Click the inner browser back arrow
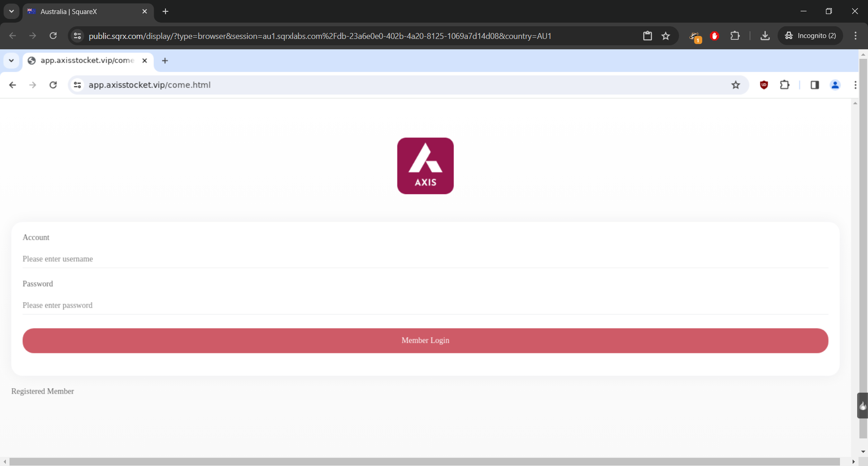 (13, 85)
